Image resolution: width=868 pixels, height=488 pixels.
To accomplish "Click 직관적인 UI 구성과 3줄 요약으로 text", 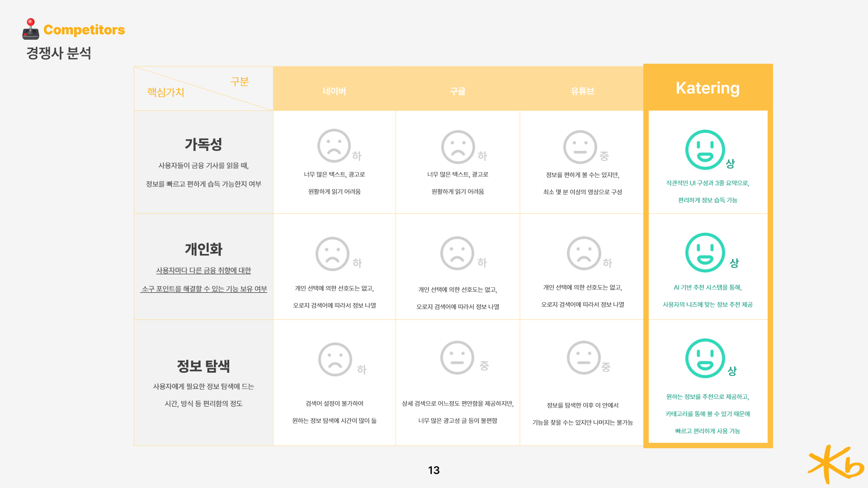I will pyautogui.click(x=707, y=183).
